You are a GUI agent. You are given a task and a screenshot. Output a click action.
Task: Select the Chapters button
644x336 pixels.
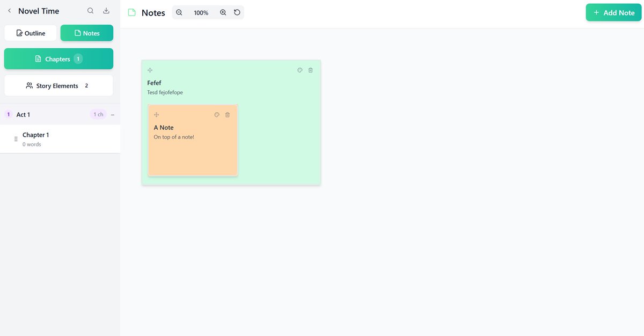[58, 59]
